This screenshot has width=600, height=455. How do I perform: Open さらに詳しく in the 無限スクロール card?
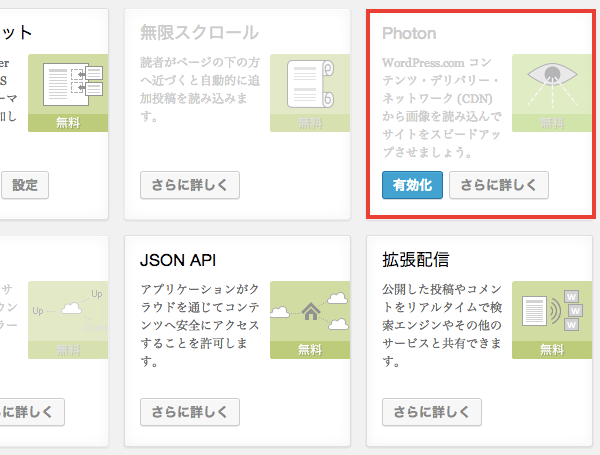tap(190, 185)
